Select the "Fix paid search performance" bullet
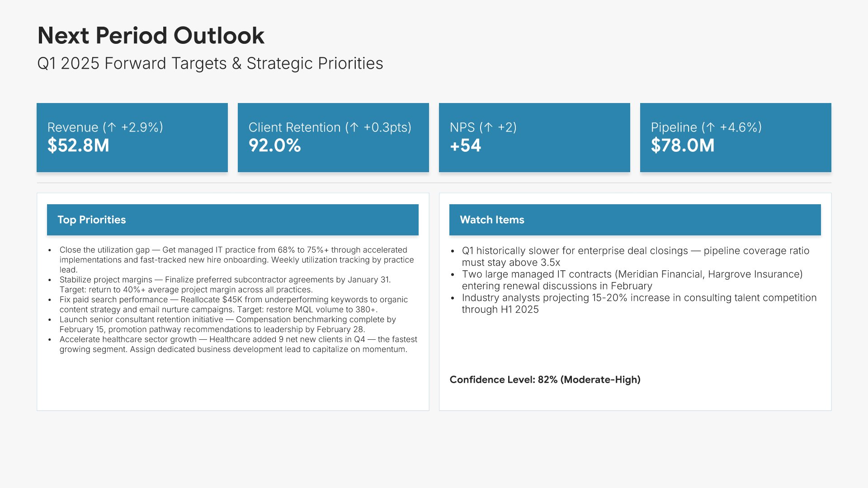This screenshot has width=868, height=488. [x=233, y=305]
